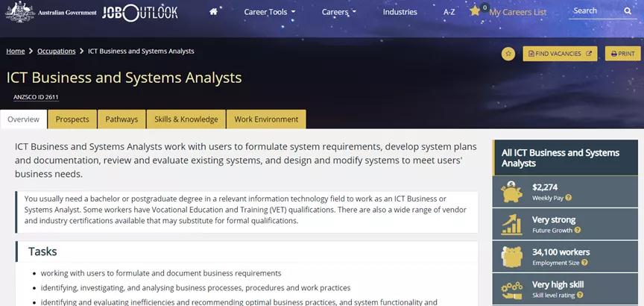Go to Home breadcrumb link
Viewport: 644px width, 306px height.
(x=15, y=51)
